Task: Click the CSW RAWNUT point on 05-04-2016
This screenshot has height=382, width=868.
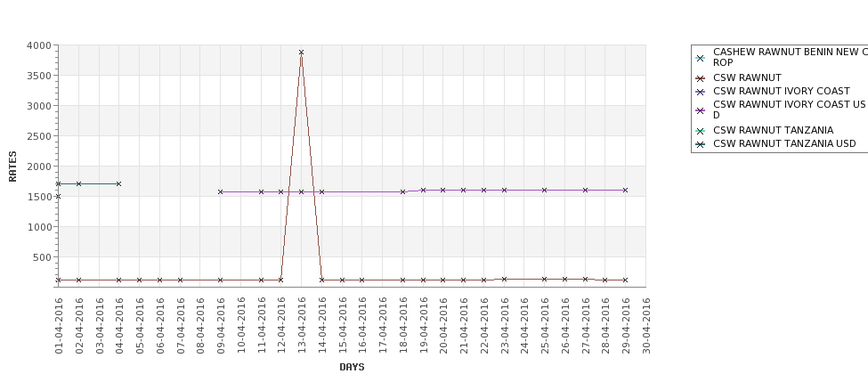Action: click(x=139, y=280)
